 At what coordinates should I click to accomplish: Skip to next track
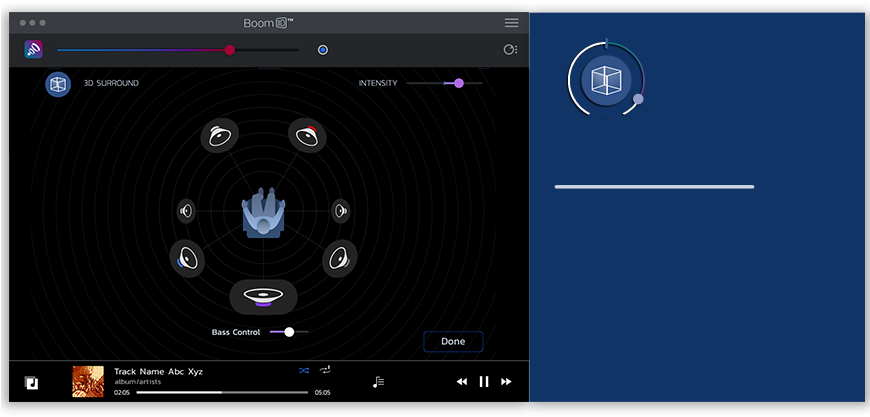tap(506, 382)
